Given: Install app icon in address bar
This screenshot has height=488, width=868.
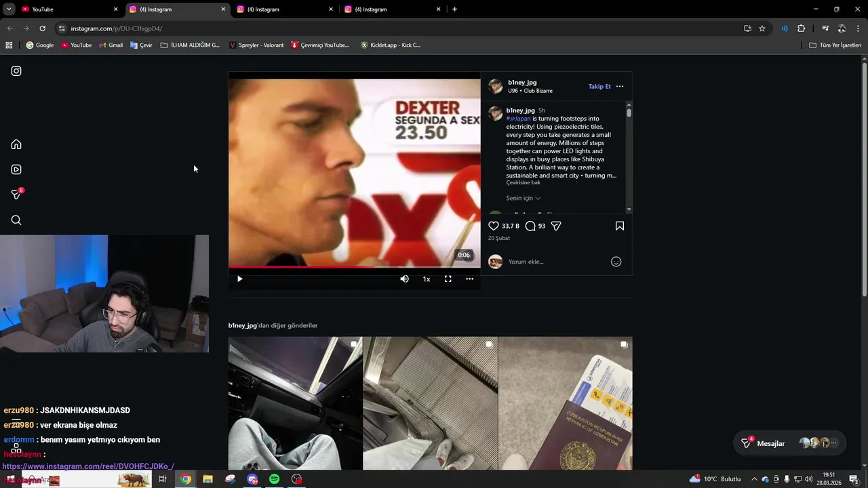Looking at the screenshot, I should pyautogui.click(x=747, y=28).
